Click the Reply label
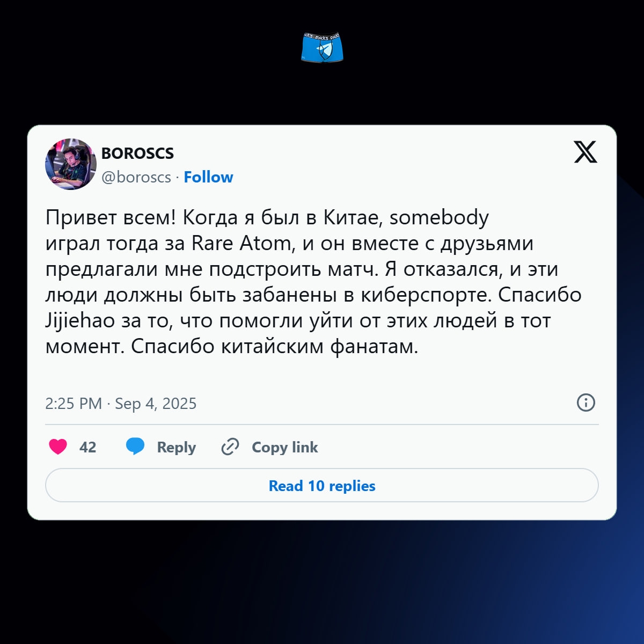This screenshot has width=644, height=644. [176, 447]
